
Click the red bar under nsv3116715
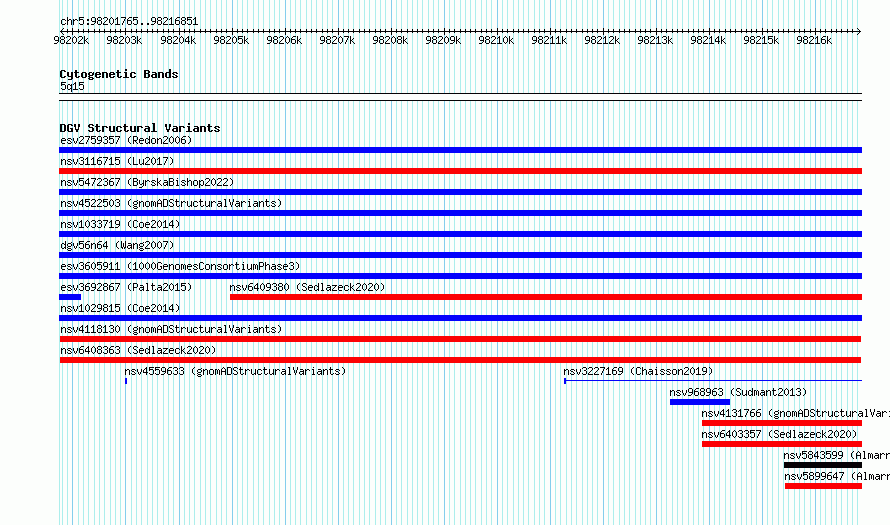460,171
